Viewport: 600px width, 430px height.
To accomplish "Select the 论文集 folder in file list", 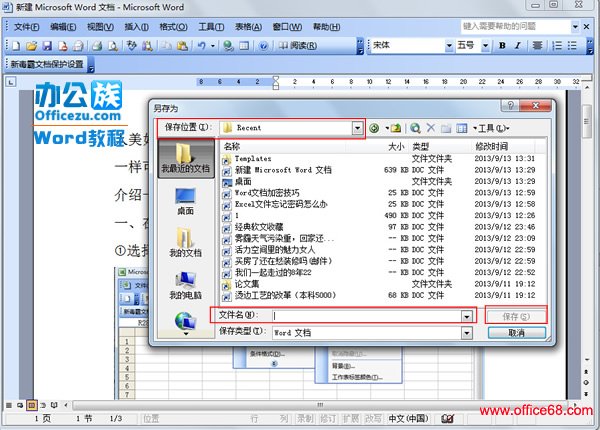I will pyautogui.click(x=247, y=284).
